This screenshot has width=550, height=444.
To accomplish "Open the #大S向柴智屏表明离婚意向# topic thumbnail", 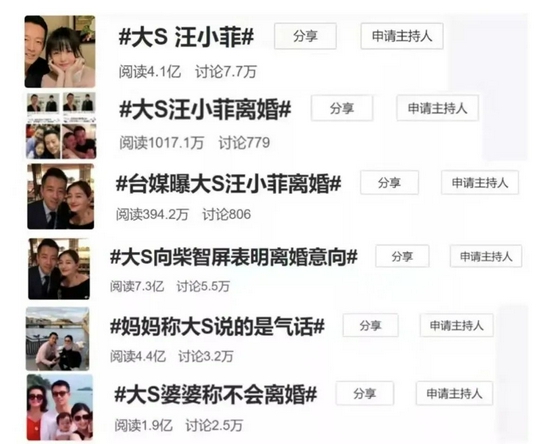I will 59,269.
